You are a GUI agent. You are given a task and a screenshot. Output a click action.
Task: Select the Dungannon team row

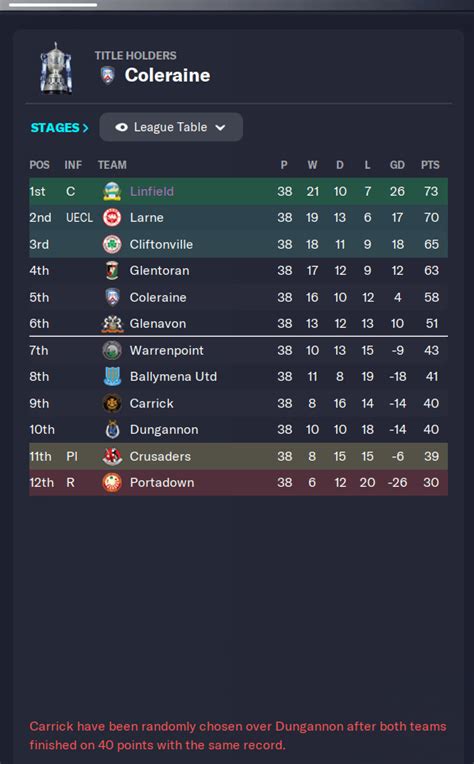tap(238, 429)
